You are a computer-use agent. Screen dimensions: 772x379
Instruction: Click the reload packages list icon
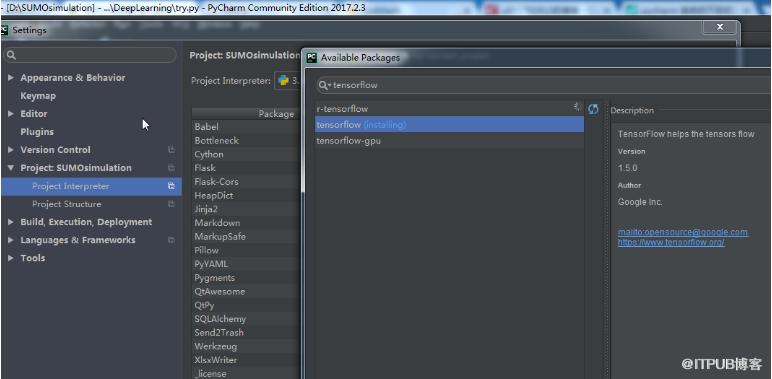[x=593, y=109]
